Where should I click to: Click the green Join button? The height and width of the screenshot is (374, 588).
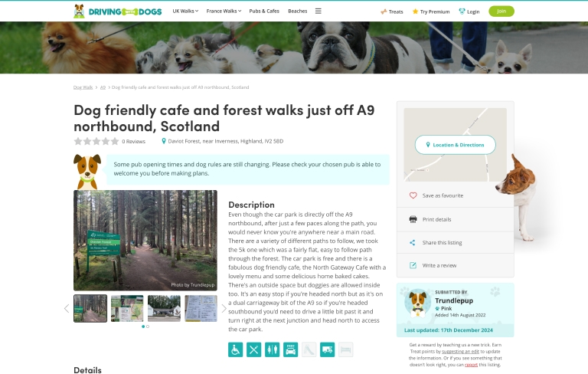(x=501, y=11)
